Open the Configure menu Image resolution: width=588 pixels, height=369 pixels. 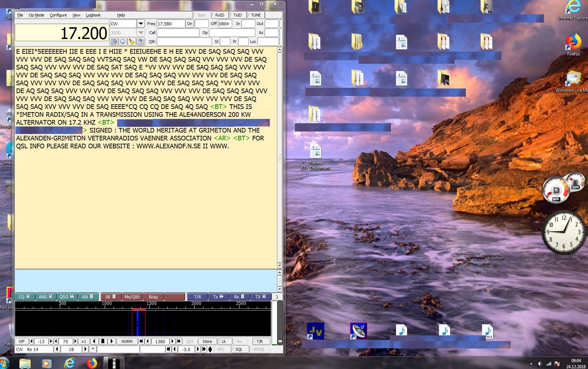[x=58, y=15]
